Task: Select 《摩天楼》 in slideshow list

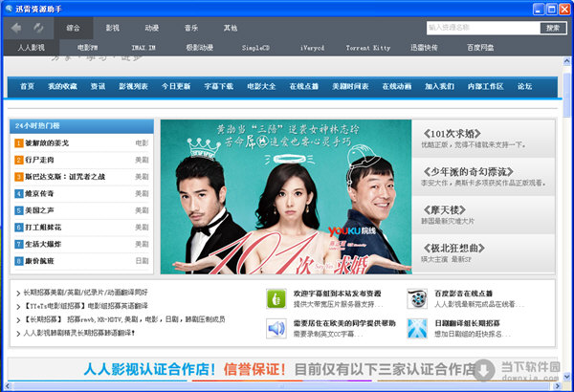Action: coord(483,214)
